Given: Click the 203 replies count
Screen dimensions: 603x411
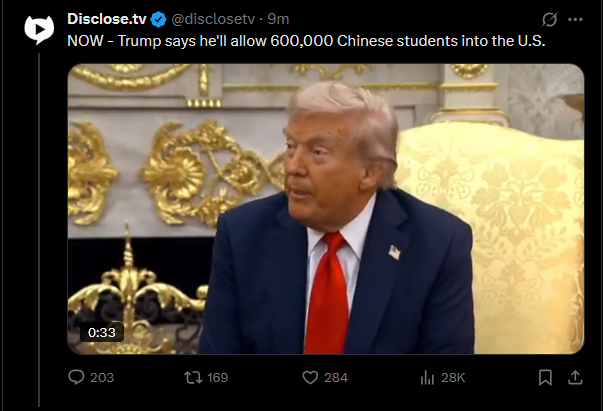Looking at the screenshot, I should click(x=102, y=378).
